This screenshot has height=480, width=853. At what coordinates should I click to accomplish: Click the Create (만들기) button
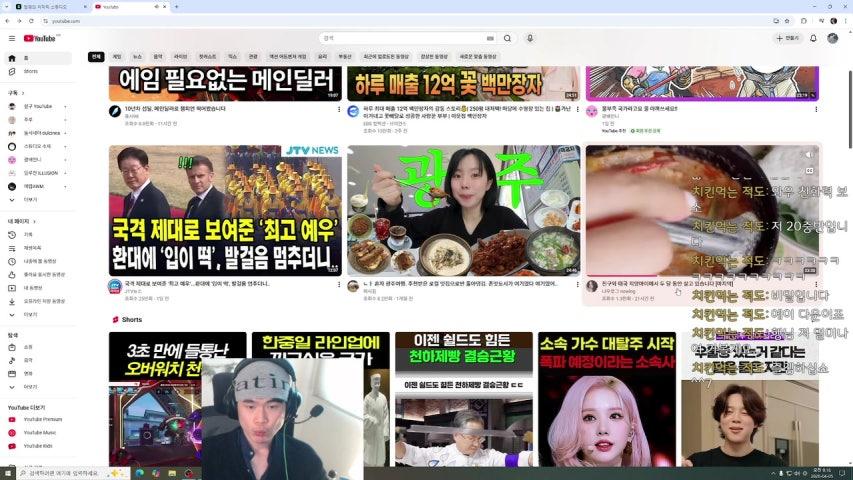click(788, 38)
